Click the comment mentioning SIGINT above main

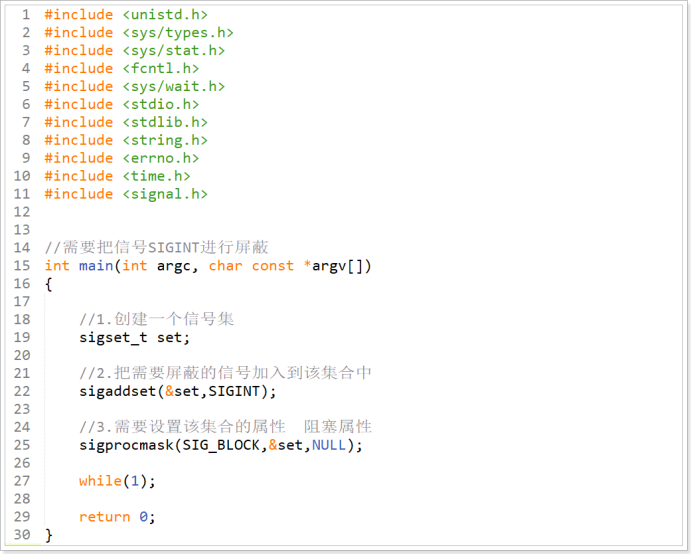click(156, 248)
